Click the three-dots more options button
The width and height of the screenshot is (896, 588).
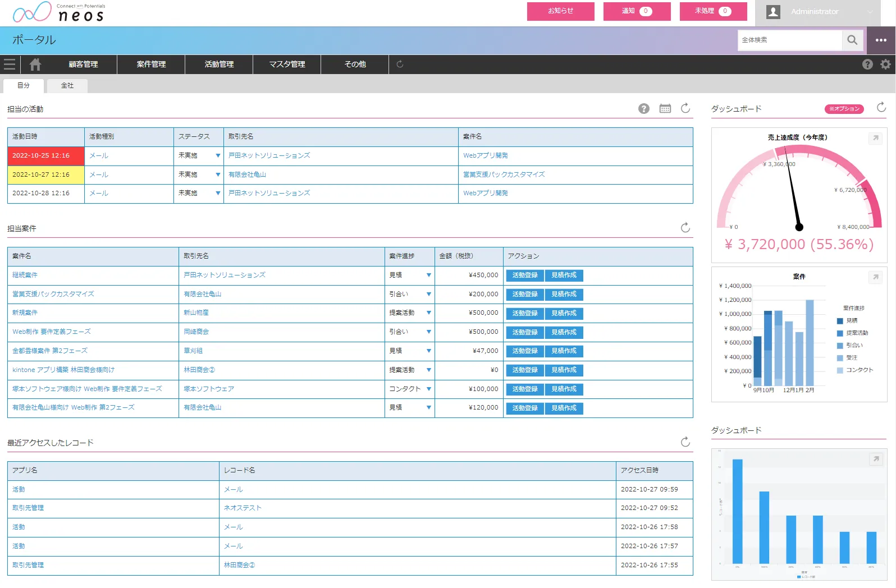pyautogui.click(x=881, y=40)
